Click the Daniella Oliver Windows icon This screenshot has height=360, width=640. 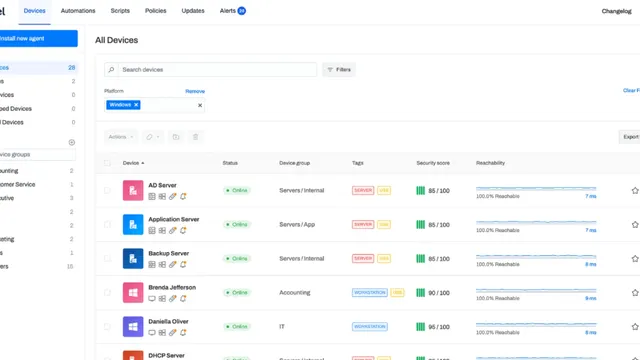[x=133, y=327]
